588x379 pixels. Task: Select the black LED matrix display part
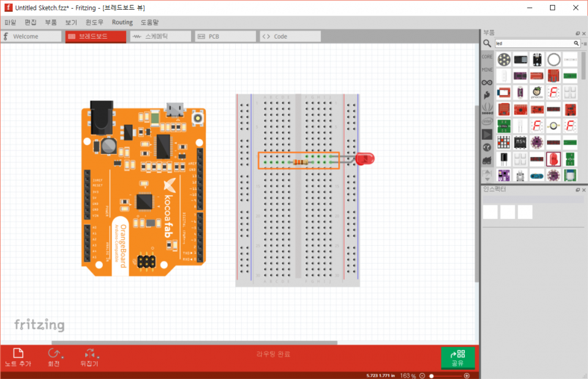(x=520, y=59)
